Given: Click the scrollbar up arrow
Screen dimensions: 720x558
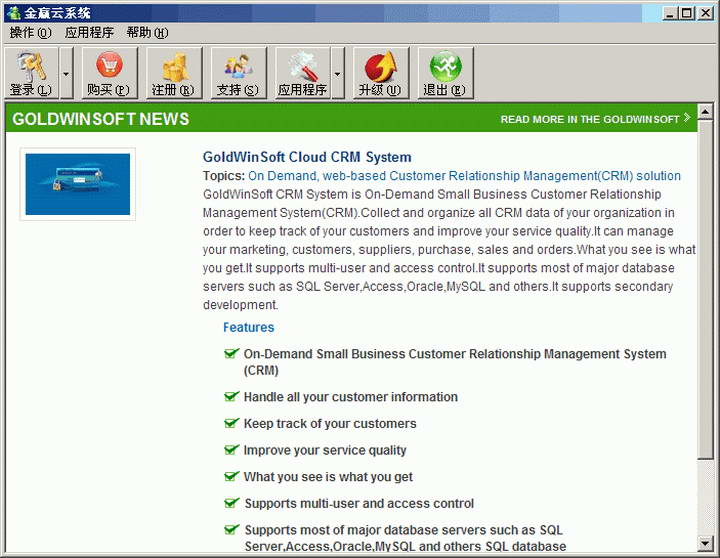Looking at the screenshot, I should (x=705, y=111).
